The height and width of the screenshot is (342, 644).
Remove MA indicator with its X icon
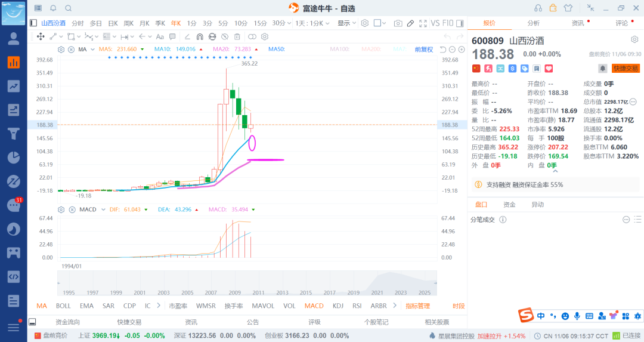pos(71,50)
